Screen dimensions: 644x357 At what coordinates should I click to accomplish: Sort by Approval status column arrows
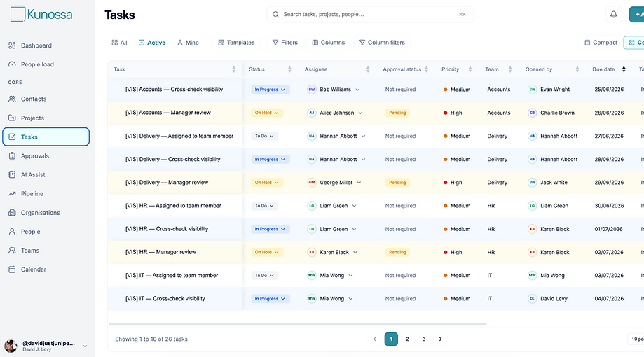click(x=426, y=69)
